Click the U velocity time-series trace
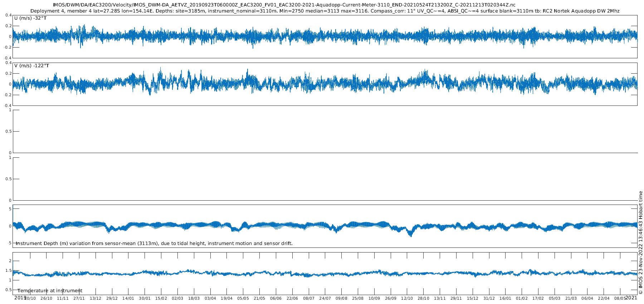 pyautogui.click(x=325, y=36)
